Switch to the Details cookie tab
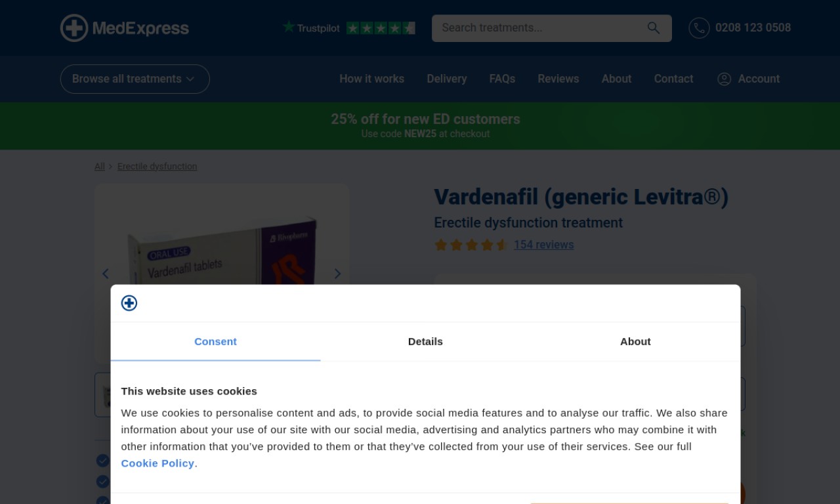The width and height of the screenshot is (840, 504). click(x=425, y=341)
